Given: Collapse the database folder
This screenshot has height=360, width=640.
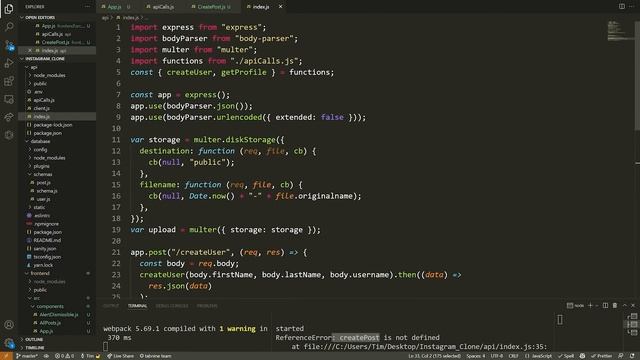Looking at the screenshot, I should (x=57, y=141).
